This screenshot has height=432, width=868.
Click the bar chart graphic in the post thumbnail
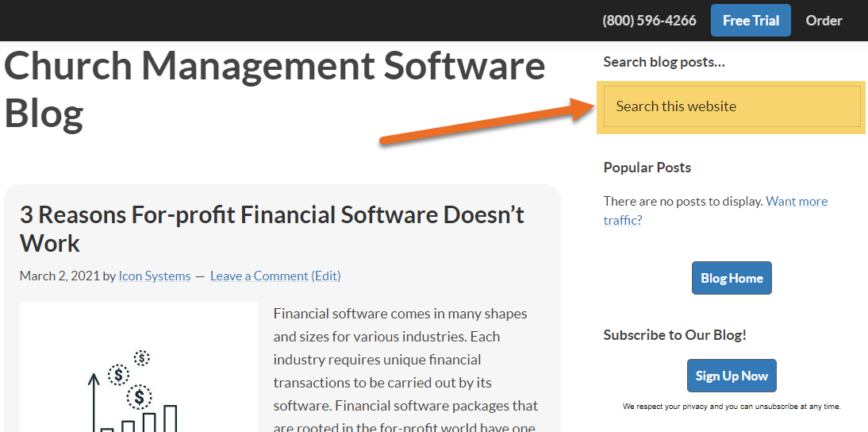point(139,418)
